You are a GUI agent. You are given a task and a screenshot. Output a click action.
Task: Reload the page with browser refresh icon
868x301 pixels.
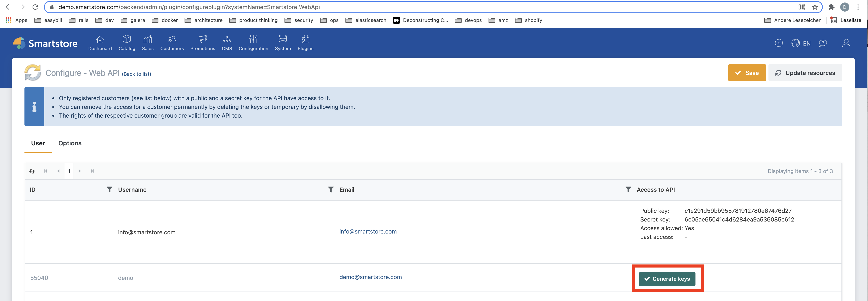point(35,7)
